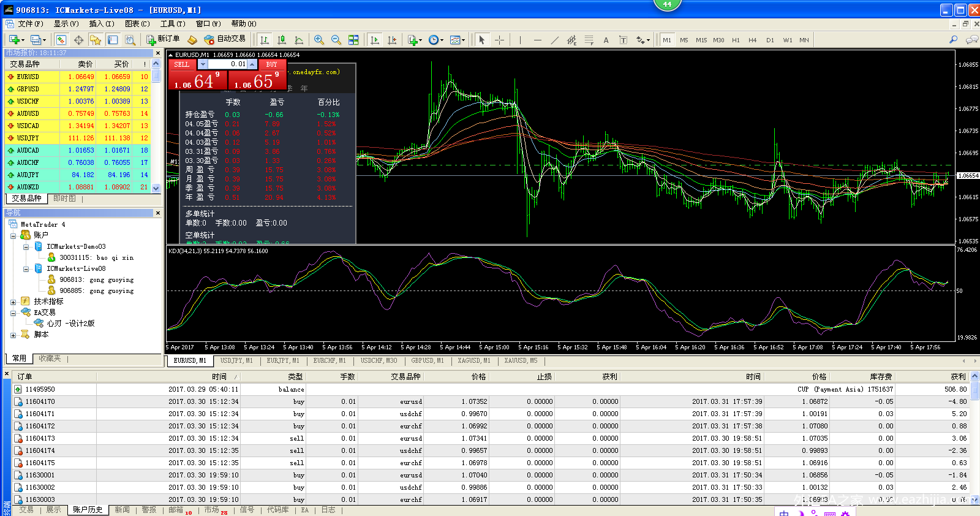This screenshot has height=516, width=980.
Task: Open the templates dropdown
Action: (x=457, y=40)
